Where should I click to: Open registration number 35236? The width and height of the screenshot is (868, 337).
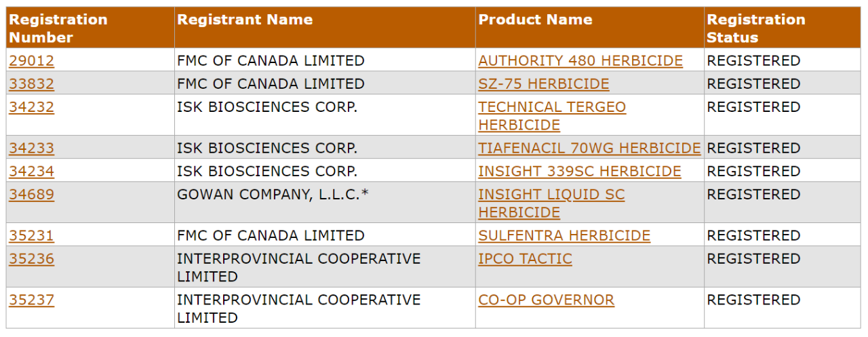[x=31, y=258]
